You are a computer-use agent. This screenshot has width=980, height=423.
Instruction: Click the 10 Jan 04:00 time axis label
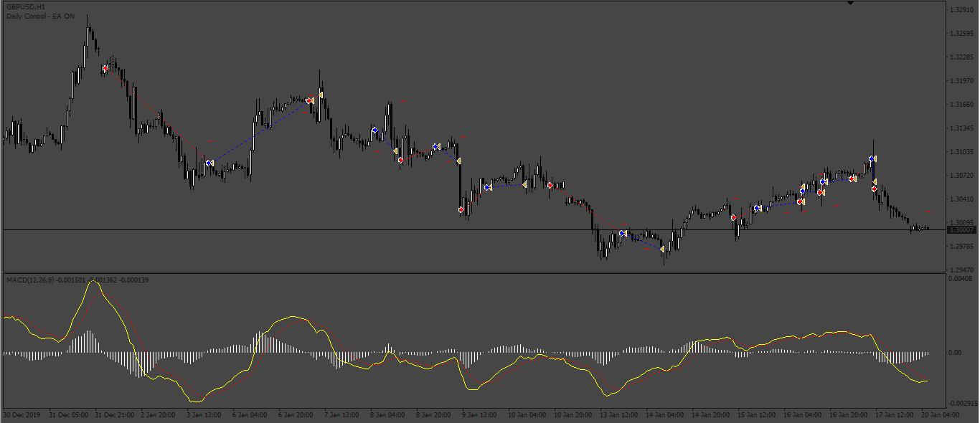(527, 415)
